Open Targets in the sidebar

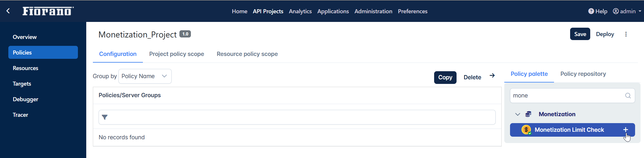pos(22,84)
